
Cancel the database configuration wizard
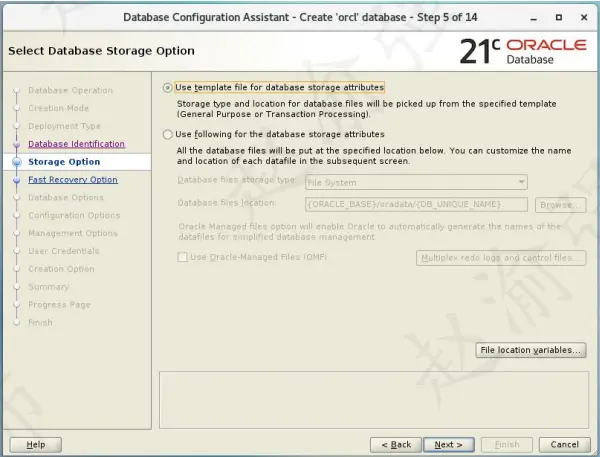(x=564, y=444)
